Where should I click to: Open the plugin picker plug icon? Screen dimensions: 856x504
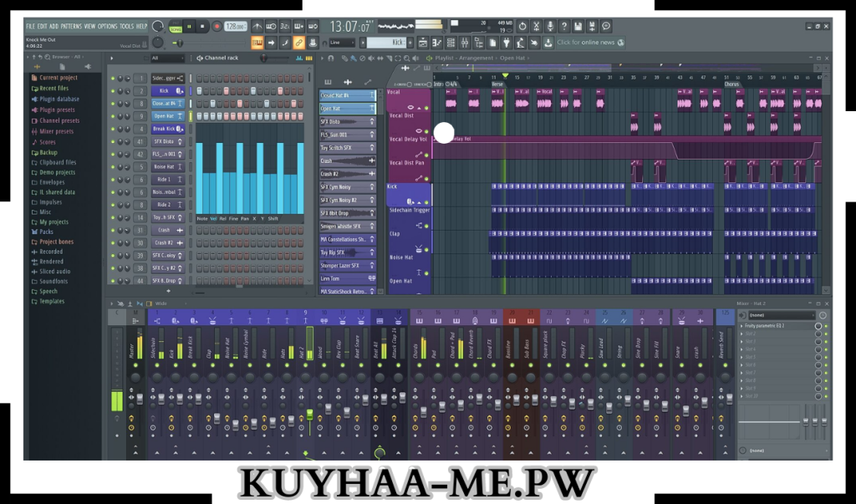coord(506,43)
